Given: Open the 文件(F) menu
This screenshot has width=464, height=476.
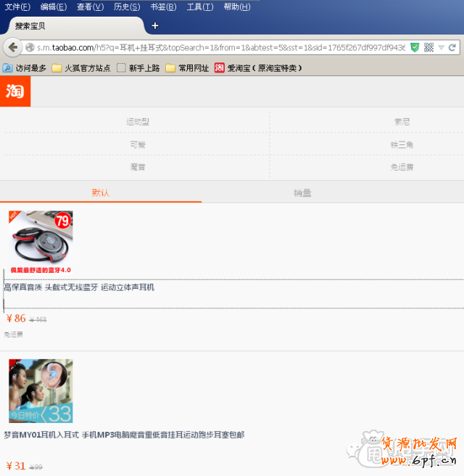Looking at the screenshot, I should [x=17, y=7].
